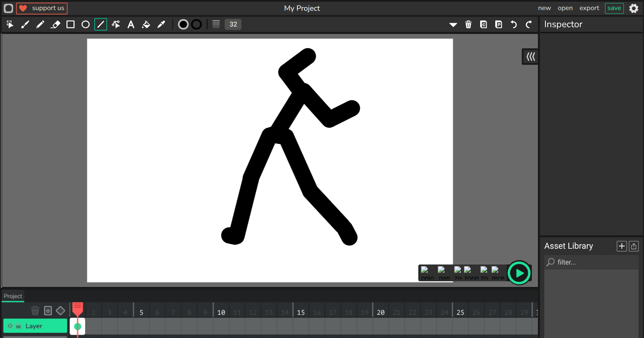Select the Cursor selection tool

coord(10,25)
